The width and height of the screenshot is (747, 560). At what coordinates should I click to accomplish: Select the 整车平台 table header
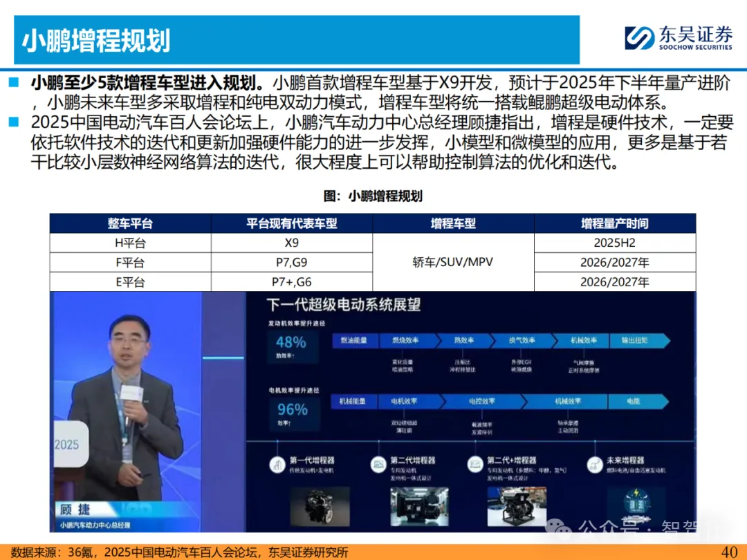(x=130, y=223)
